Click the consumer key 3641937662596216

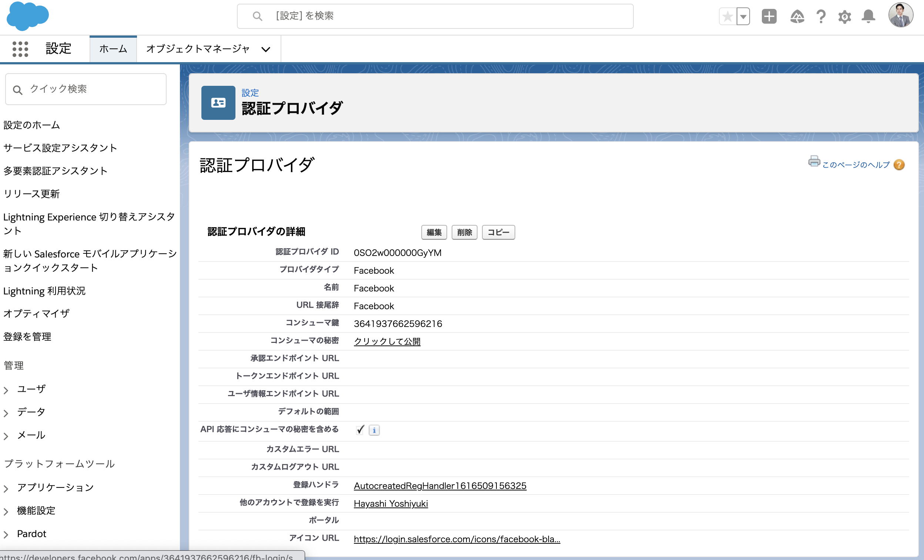coord(398,324)
